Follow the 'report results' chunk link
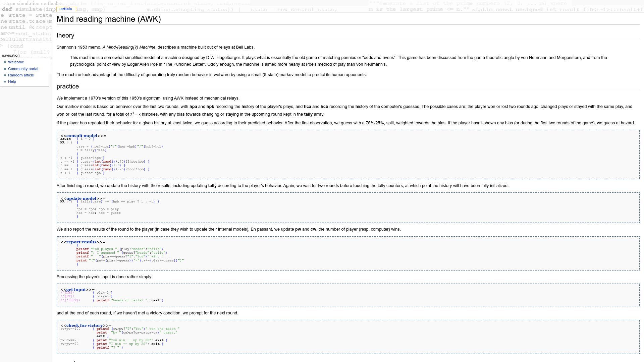Image resolution: width=644 pixels, height=362 pixels. (81, 242)
